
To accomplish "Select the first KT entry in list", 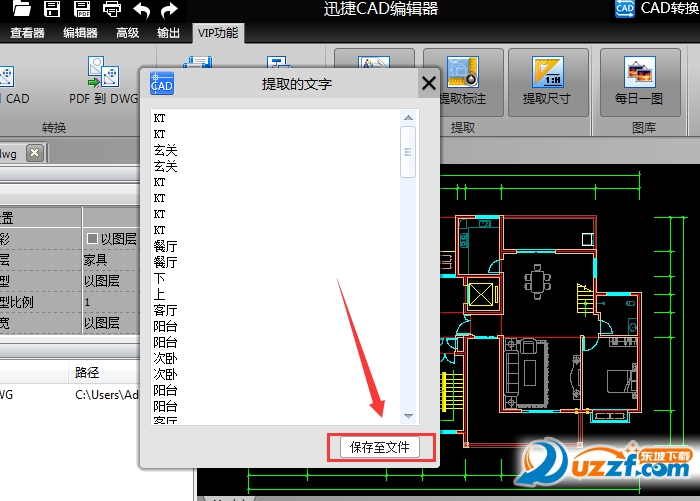I will pos(159,118).
